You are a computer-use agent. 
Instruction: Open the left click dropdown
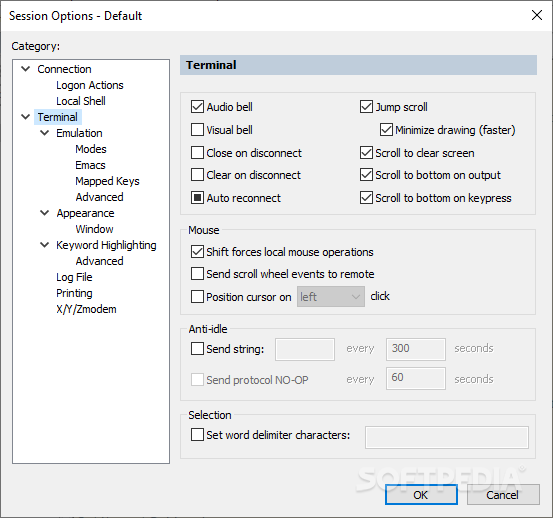pos(331,297)
